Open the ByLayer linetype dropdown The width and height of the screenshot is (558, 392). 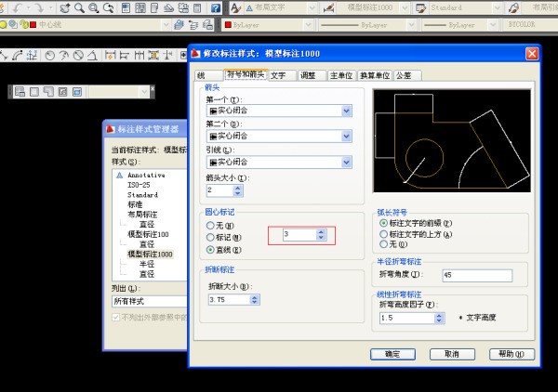click(x=367, y=25)
